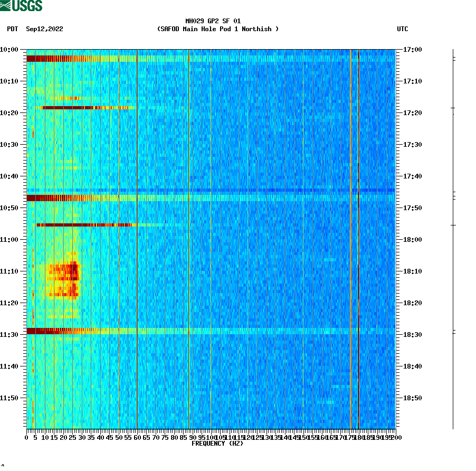The image size is (476, 471).
Task: Click the FREQUENCY (HZ) axis label
Action: coord(218,444)
